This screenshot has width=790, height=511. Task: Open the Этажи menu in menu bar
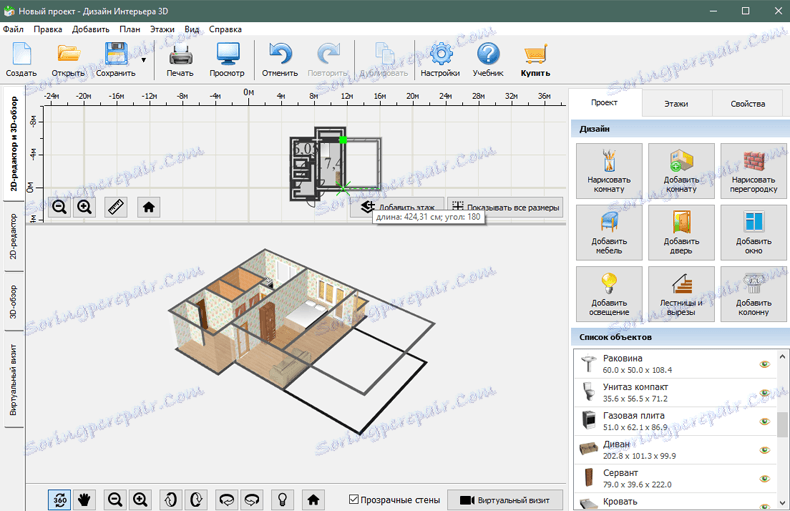[162, 30]
